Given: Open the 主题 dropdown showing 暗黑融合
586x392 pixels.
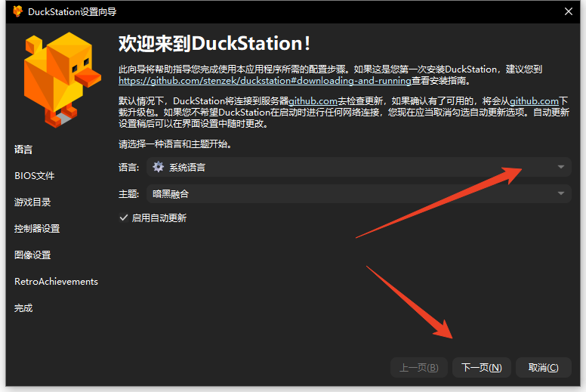Looking at the screenshot, I should pos(359,193).
